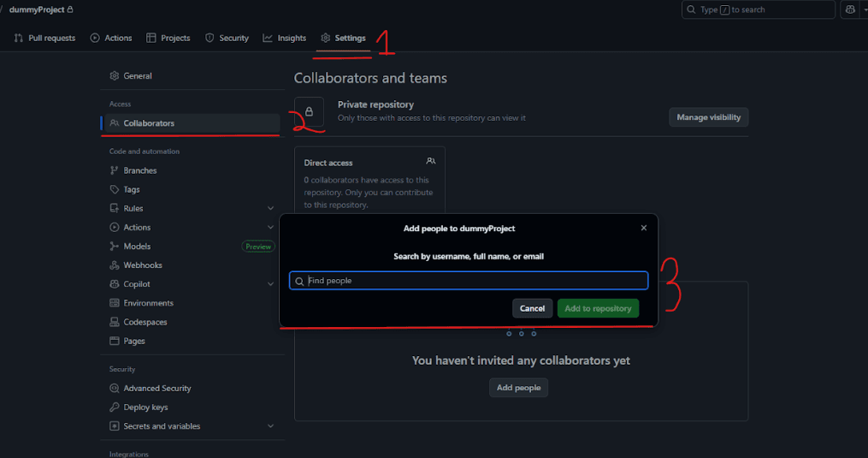The height and width of the screenshot is (458, 868).
Task: Click the Rules icon in sidebar
Action: (114, 208)
